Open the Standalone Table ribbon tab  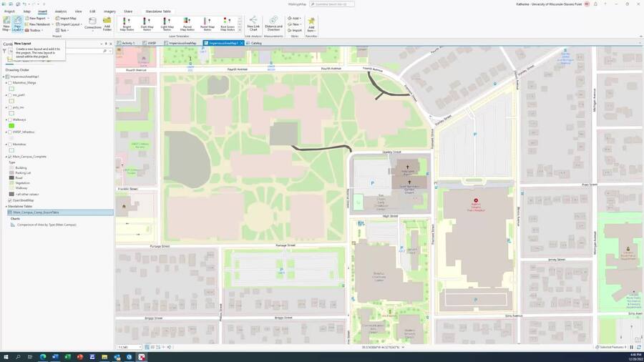pos(158,11)
